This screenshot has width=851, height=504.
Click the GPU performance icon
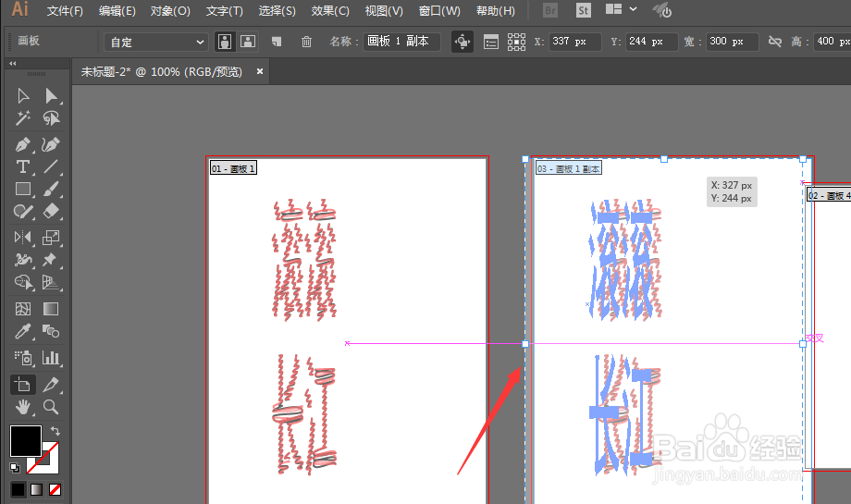pyautogui.click(x=662, y=10)
